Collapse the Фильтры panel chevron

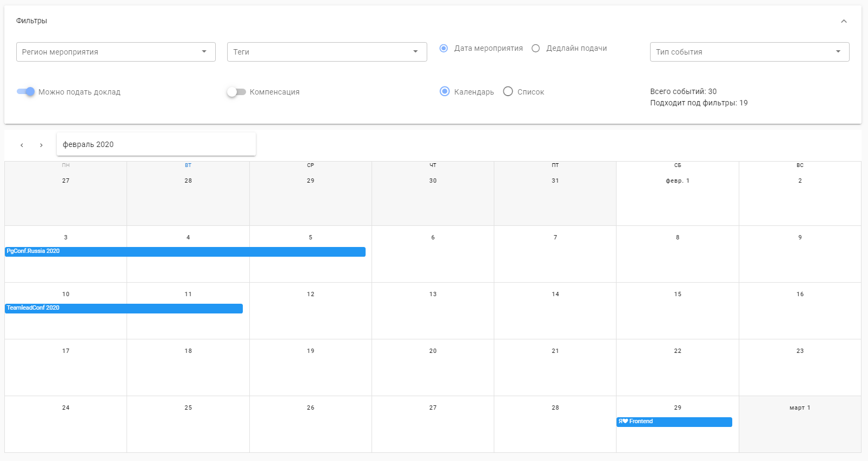[844, 21]
